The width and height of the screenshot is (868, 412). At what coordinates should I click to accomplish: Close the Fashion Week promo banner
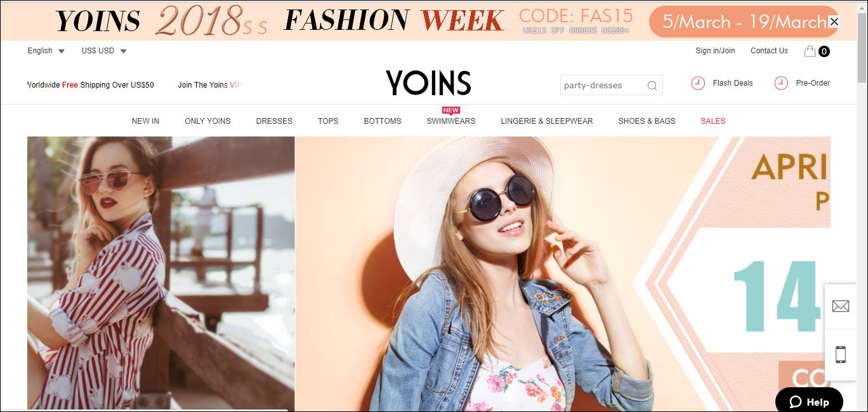834,22
